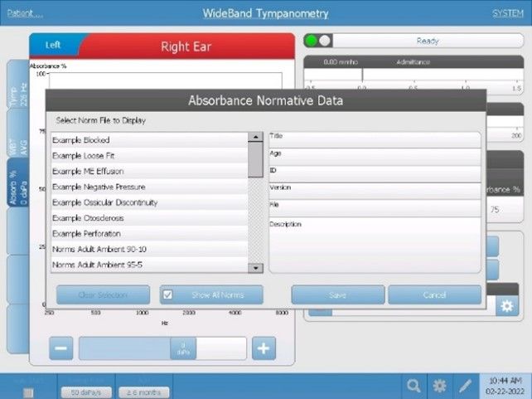Screen dimensions: 532x399
Task: Click the Title field
Action: (375, 140)
